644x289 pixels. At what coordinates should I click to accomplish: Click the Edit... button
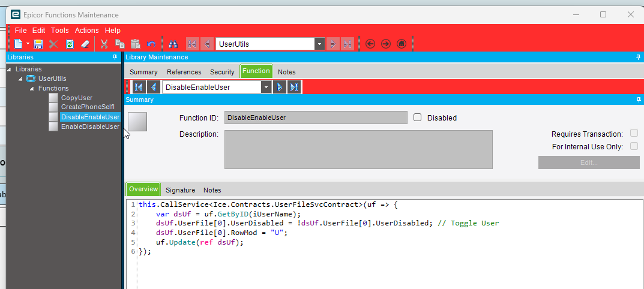point(589,162)
